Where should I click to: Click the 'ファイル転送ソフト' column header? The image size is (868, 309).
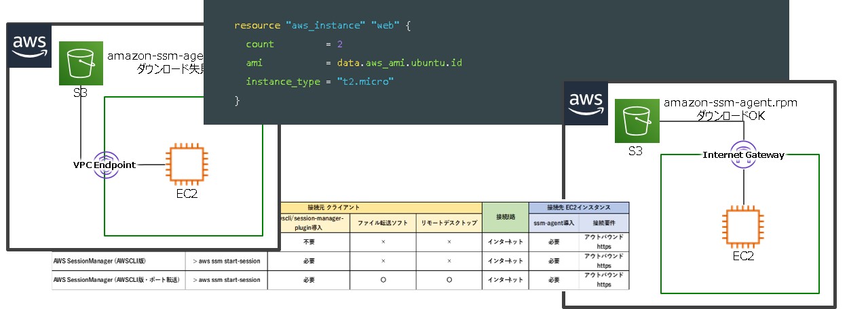pos(383,222)
